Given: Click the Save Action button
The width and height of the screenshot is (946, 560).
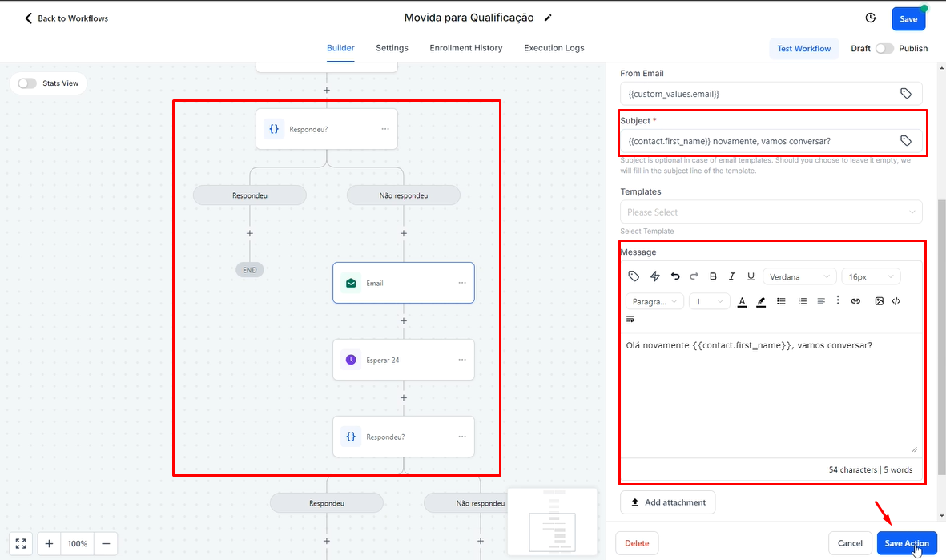Looking at the screenshot, I should [x=906, y=543].
